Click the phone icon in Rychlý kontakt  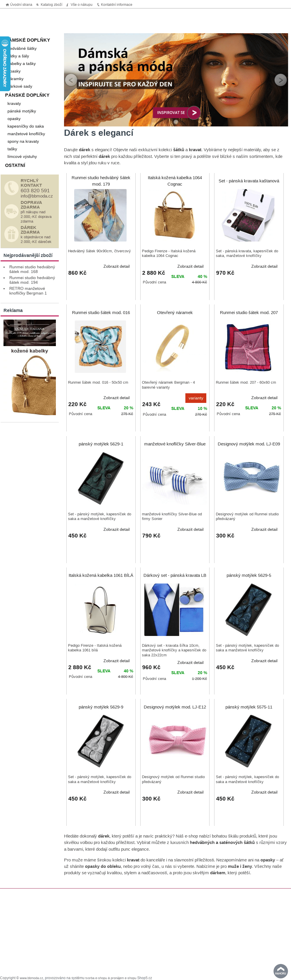[11, 188]
